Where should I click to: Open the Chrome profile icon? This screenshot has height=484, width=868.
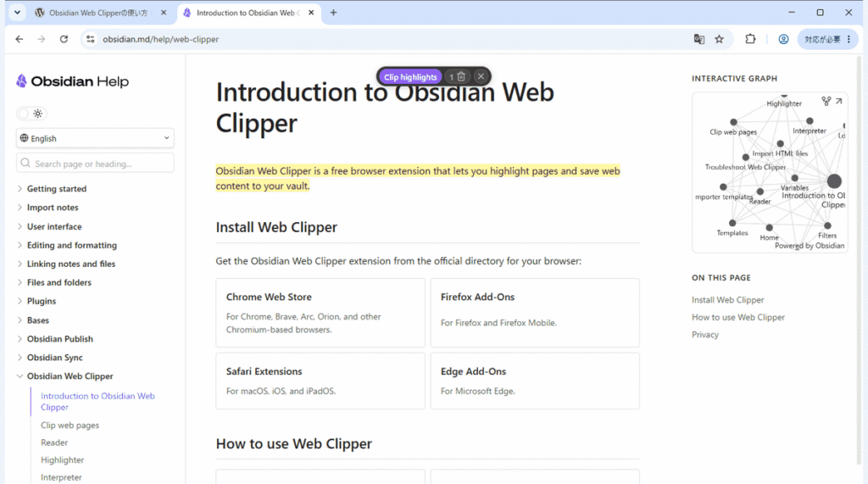tap(783, 39)
